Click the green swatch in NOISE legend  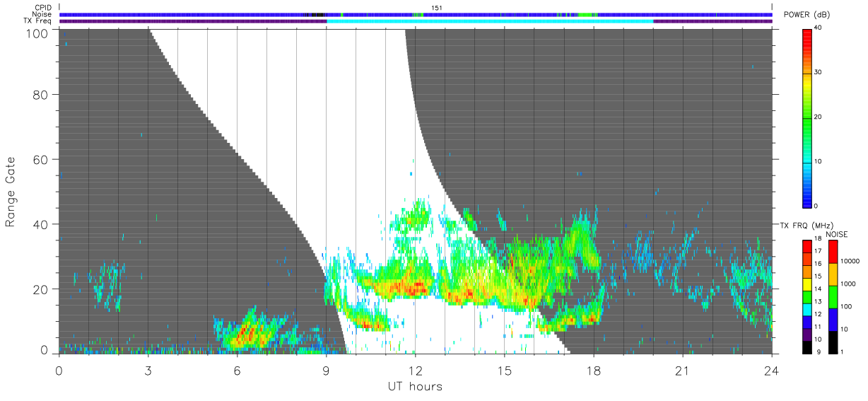pyautogui.click(x=833, y=297)
